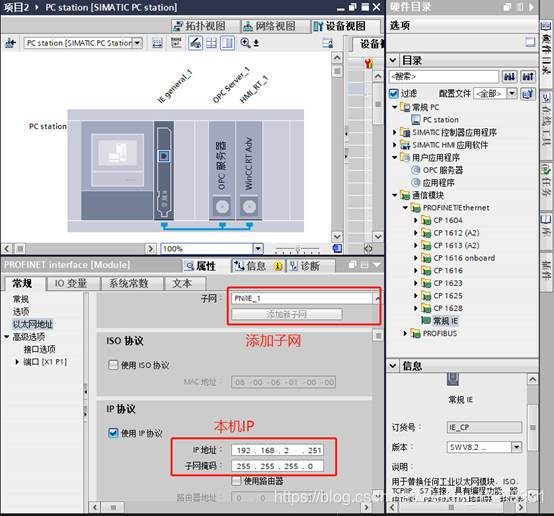Expand the CP 1616 onboard folder
The width and height of the screenshot is (554, 516).
416,258
